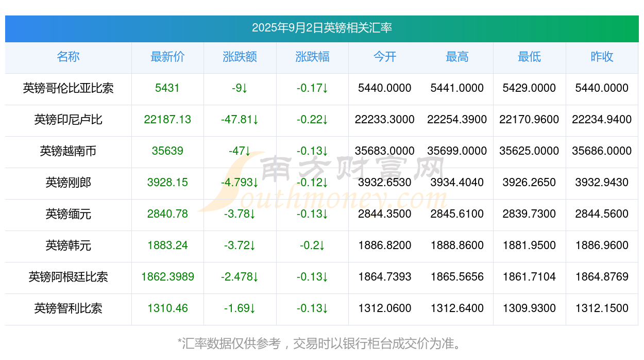
Task: Select the 英镑越南币 row name
Action: coord(68,151)
